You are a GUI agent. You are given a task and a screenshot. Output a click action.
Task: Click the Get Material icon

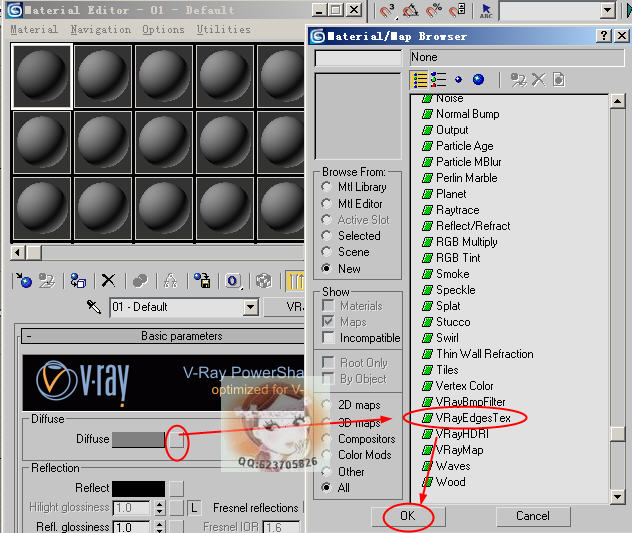[x=23, y=281]
